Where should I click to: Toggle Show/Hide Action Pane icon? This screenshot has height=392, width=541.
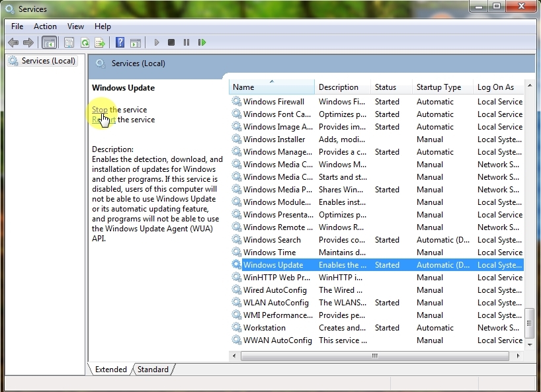click(x=136, y=43)
